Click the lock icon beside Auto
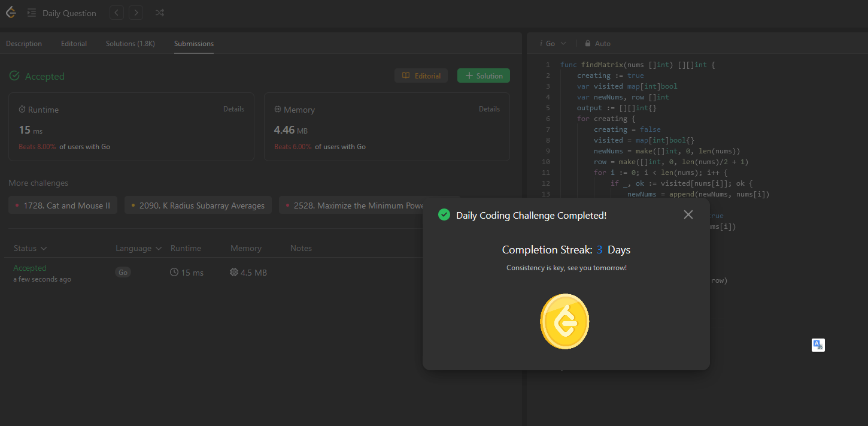 click(588, 44)
